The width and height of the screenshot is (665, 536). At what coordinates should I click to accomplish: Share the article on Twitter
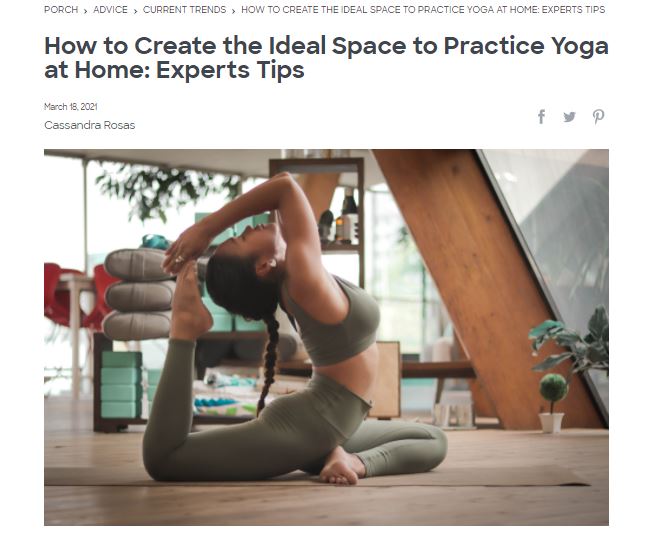[569, 117]
